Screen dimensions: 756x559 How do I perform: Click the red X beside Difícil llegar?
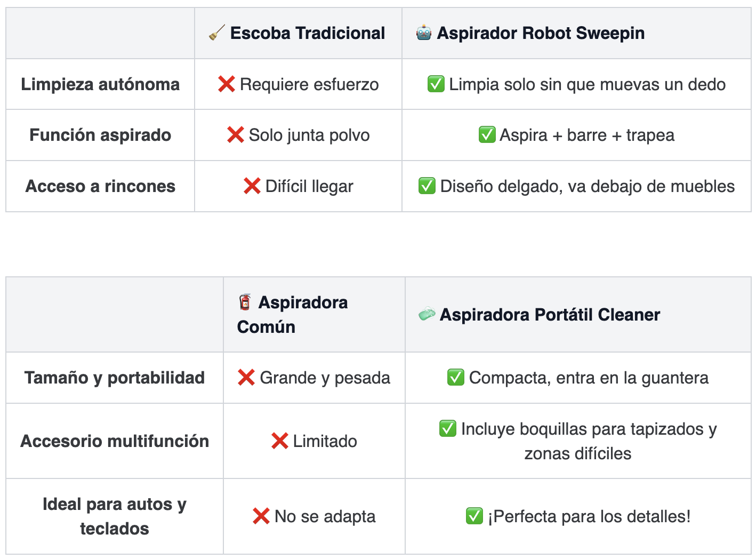click(x=252, y=186)
